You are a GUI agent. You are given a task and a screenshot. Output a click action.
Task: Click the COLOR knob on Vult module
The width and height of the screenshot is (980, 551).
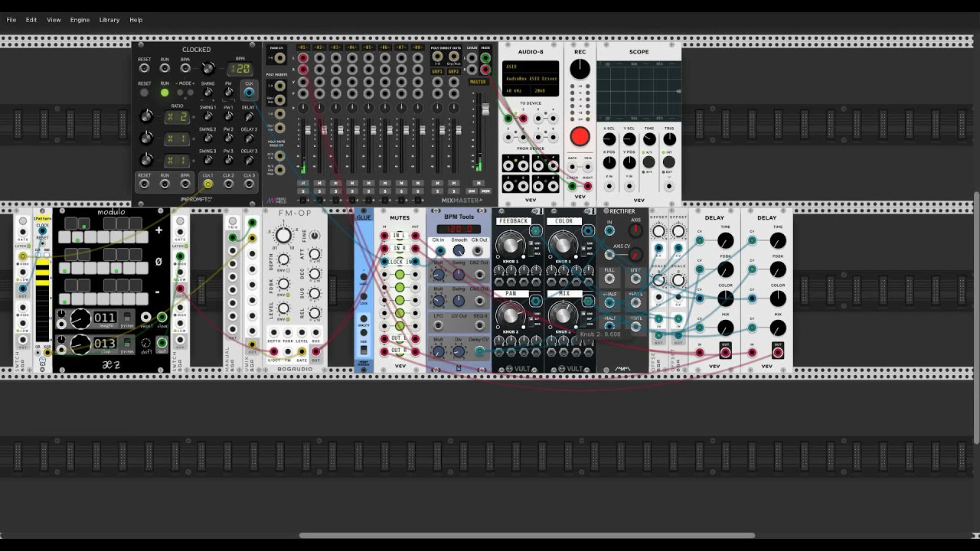(x=563, y=244)
